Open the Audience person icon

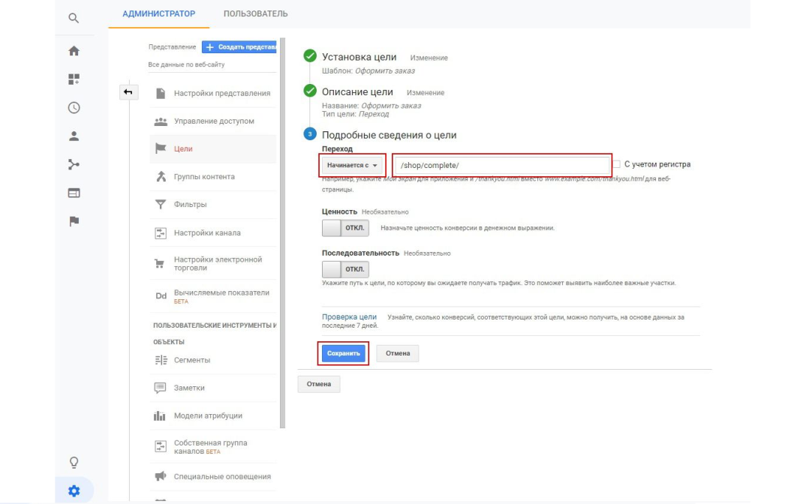74,136
